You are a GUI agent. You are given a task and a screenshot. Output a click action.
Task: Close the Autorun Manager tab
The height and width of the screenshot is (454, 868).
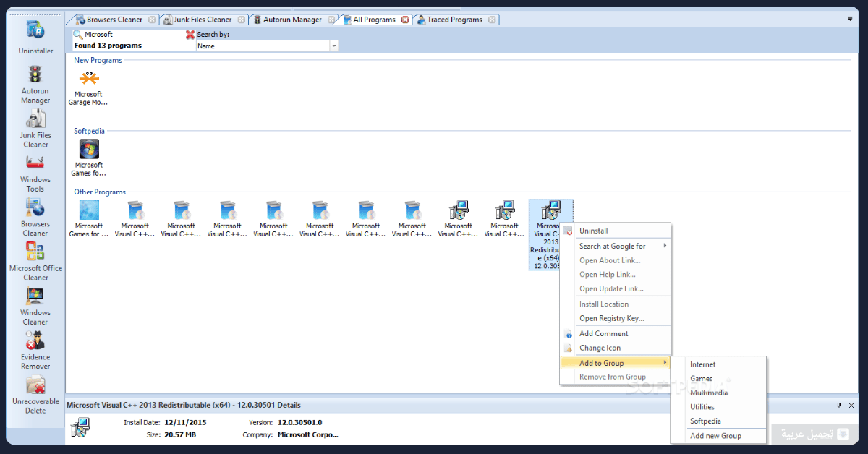[x=331, y=20]
